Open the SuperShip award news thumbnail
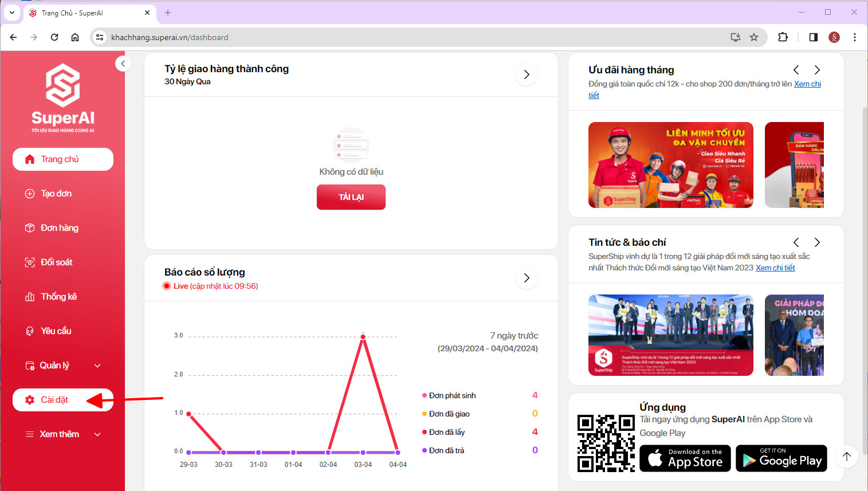Image resolution: width=868 pixels, height=491 pixels. pyautogui.click(x=671, y=335)
